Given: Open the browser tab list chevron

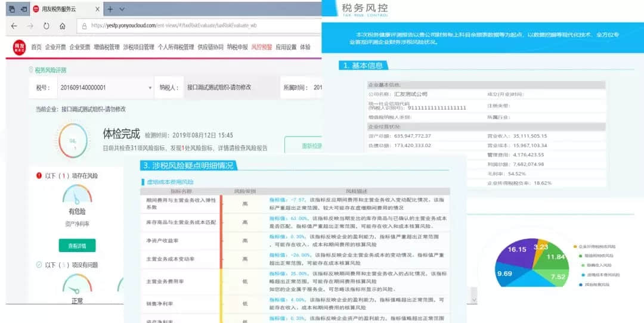Looking at the screenshot, I should pos(122,10).
